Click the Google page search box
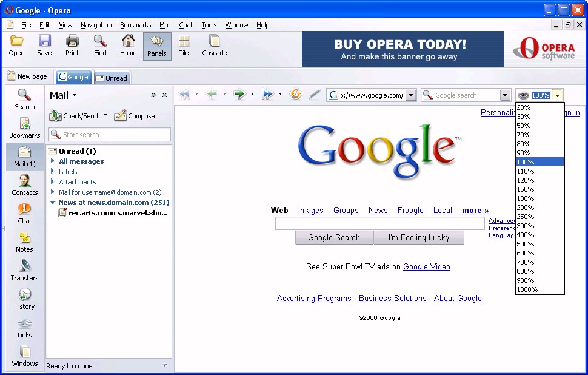 pyautogui.click(x=380, y=223)
